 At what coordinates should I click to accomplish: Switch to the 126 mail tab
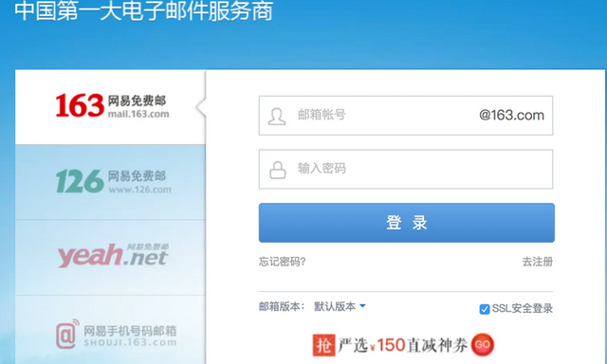[110, 182]
